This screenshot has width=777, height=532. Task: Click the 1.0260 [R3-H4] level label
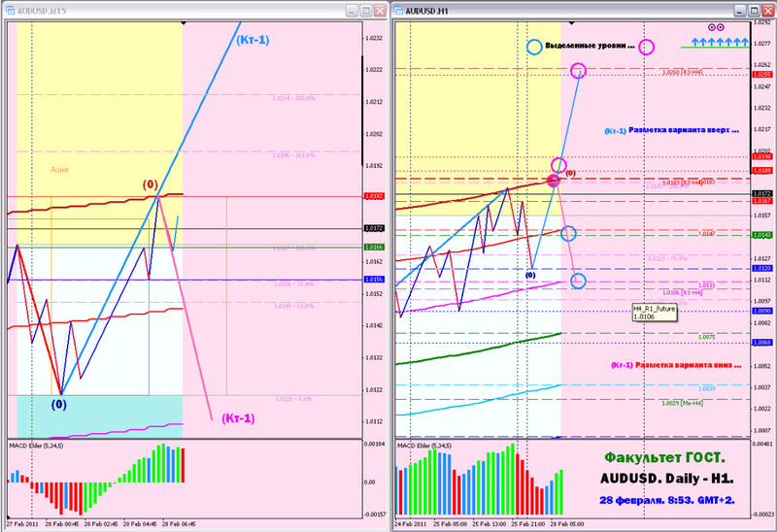click(x=683, y=72)
